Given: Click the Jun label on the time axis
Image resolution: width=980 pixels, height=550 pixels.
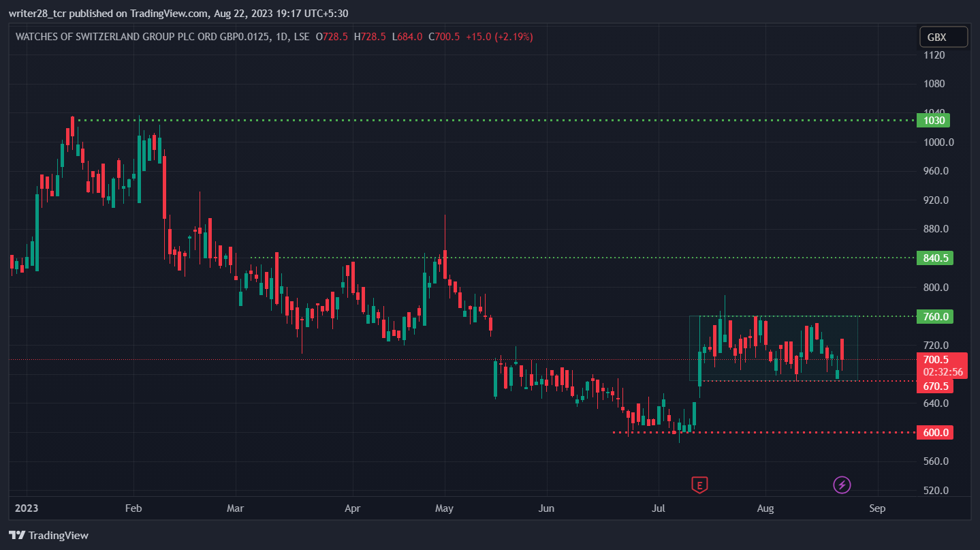Looking at the screenshot, I should 546,508.
